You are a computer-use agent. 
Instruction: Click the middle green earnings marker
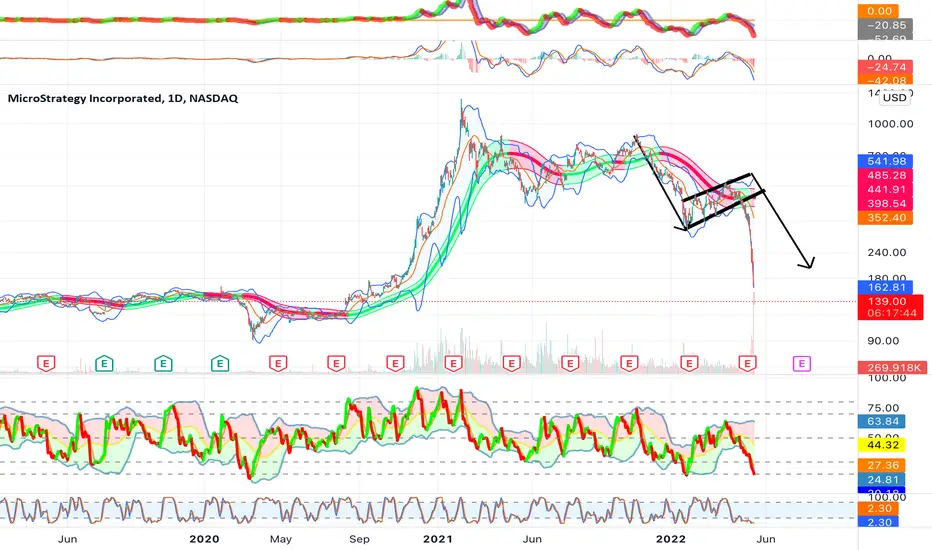tap(163, 363)
